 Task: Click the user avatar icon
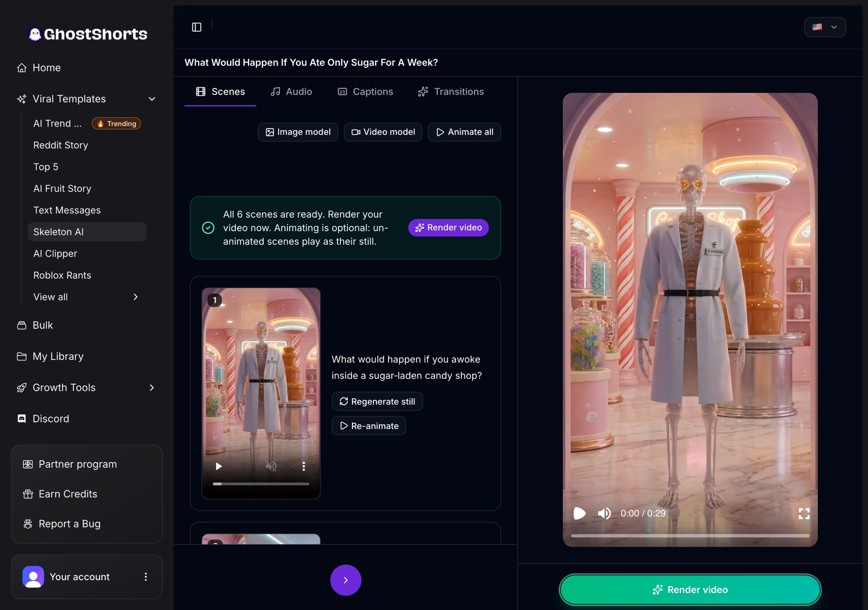(33, 577)
